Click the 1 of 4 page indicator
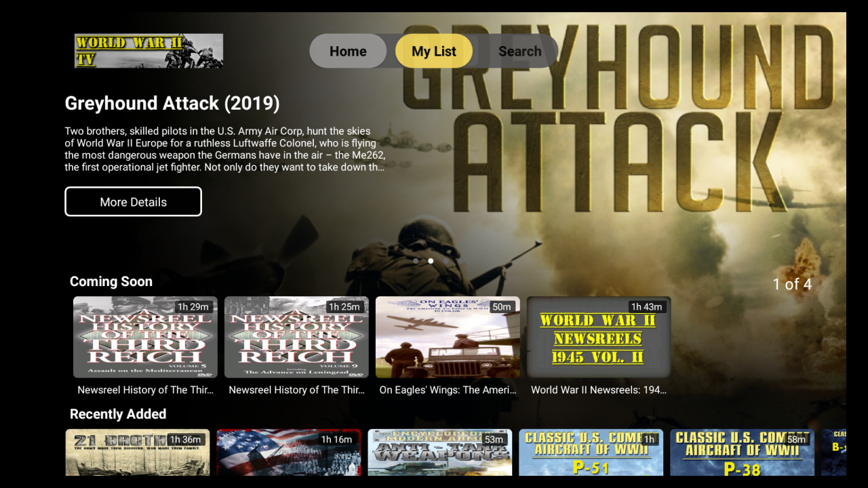Viewport: 868px width, 488px height. (x=792, y=285)
